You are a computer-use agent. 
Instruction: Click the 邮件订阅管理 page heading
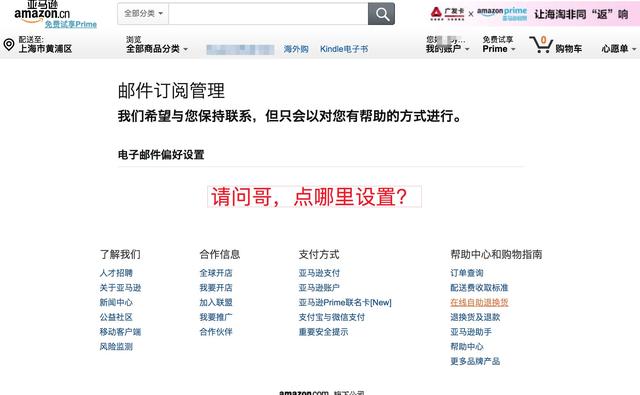point(171,91)
